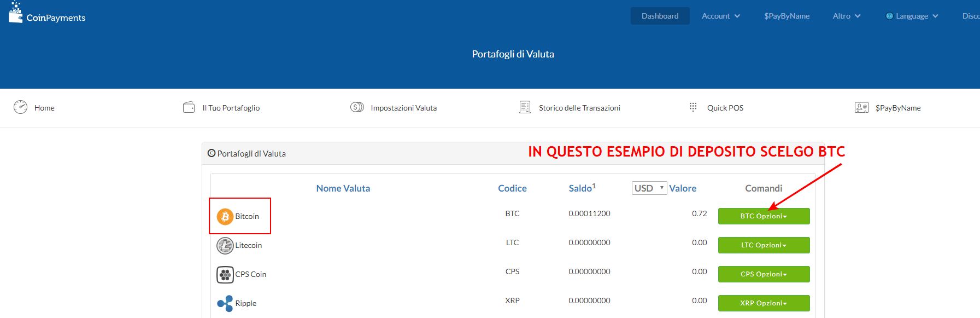Open the Altro menu in top bar
The width and height of the screenshot is (980, 318).
tap(846, 16)
